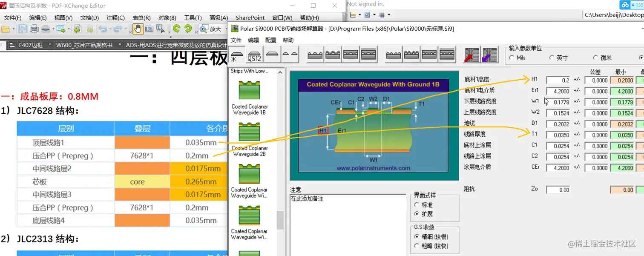644x256 pixels.
Task: Click the Open folder icon in PDF-XChange
Action: click(x=6, y=29)
